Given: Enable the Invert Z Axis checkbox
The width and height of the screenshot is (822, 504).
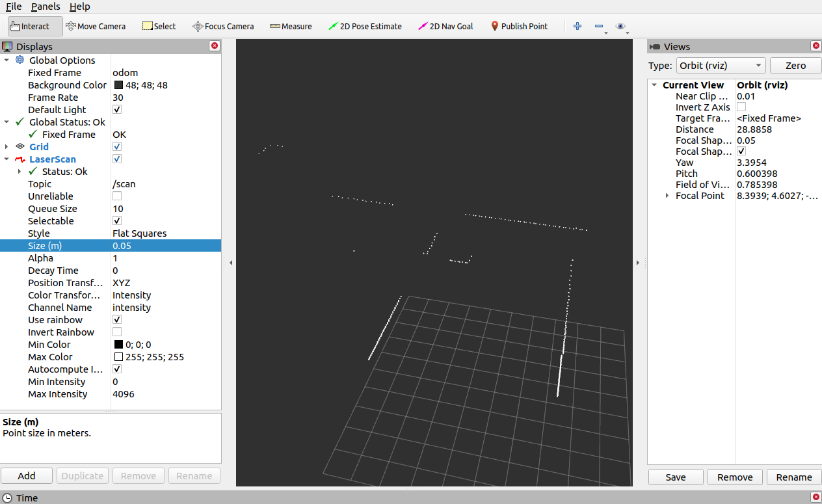Looking at the screenshot, I should coord(741,107).
